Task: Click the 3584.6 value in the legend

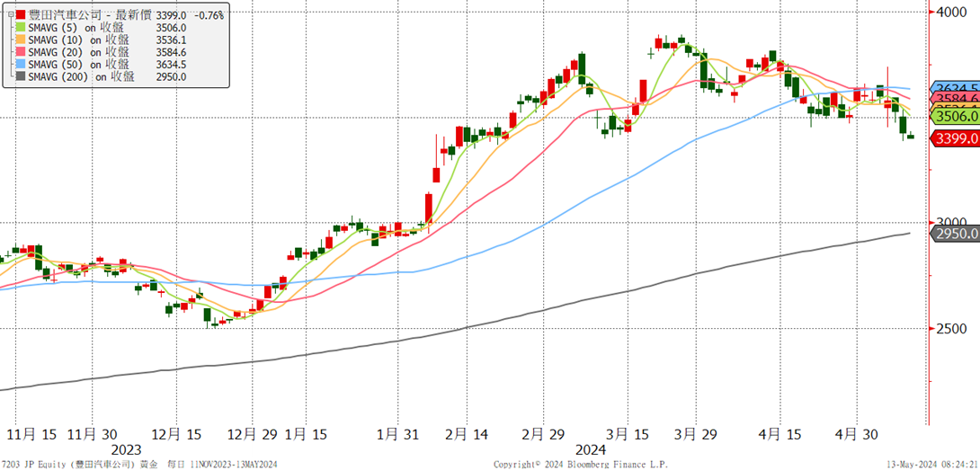Action: point(172,52)
